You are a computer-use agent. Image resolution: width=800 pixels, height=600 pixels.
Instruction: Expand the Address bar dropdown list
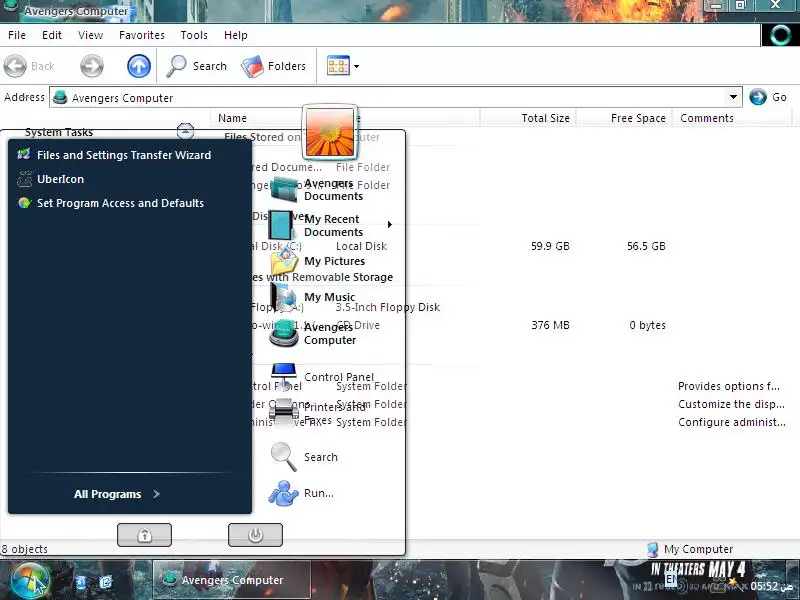click(x=734, y=97)
